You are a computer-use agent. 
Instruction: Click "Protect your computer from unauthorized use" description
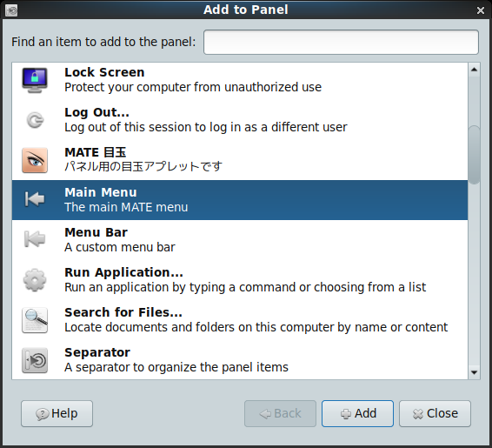pos(193,87)
